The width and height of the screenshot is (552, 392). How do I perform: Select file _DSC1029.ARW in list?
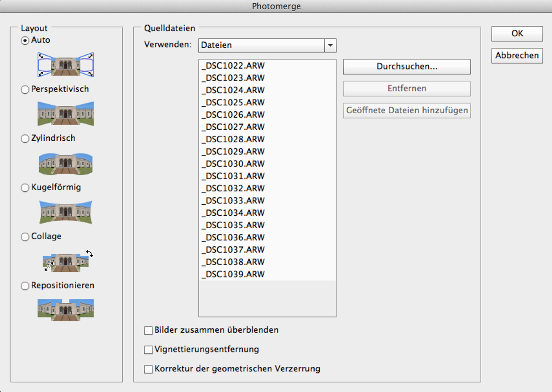[x=267, y=151]
